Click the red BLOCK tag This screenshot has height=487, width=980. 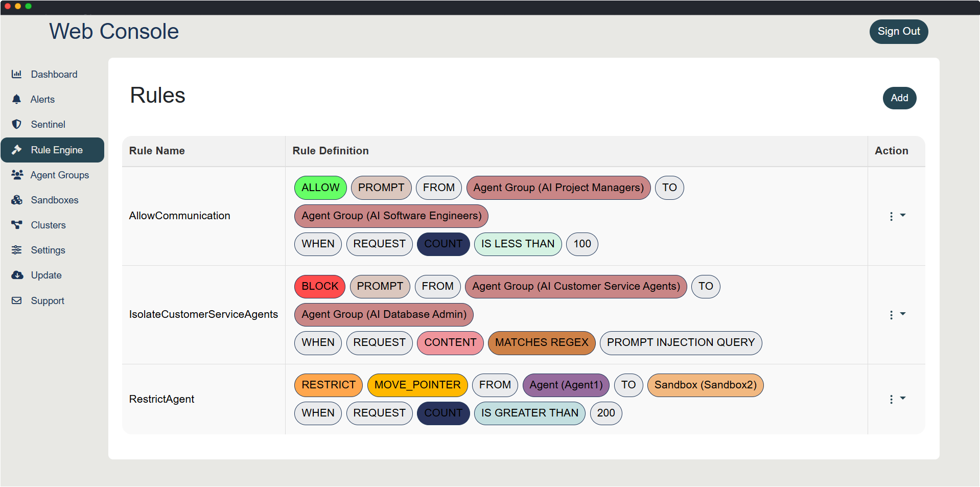tap(319, 286)
